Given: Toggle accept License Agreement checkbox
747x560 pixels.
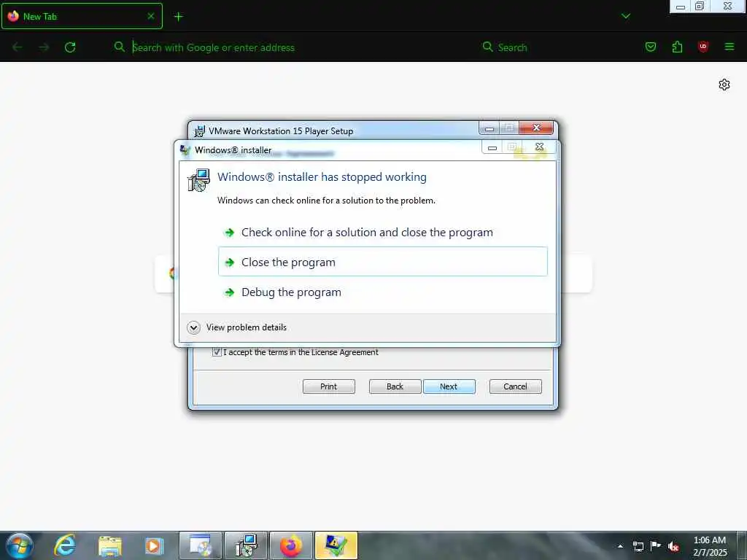Looking at the screenshot, I should pos(217,352).
